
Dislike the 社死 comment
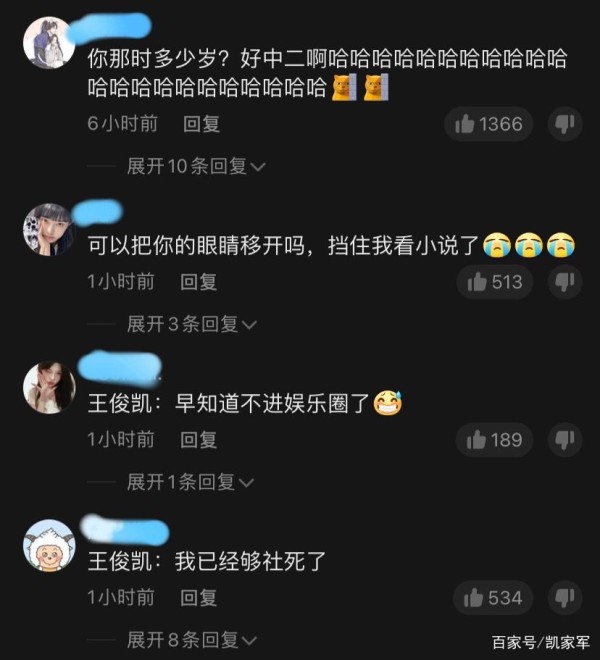pos(565,598)
